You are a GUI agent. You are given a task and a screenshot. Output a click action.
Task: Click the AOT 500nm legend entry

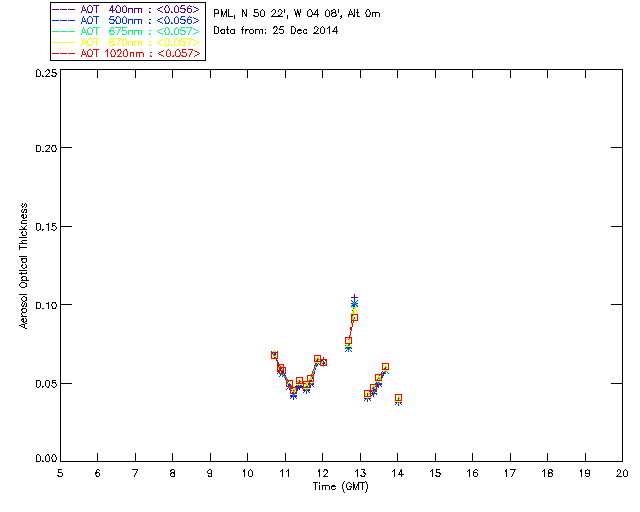(127, 20)
